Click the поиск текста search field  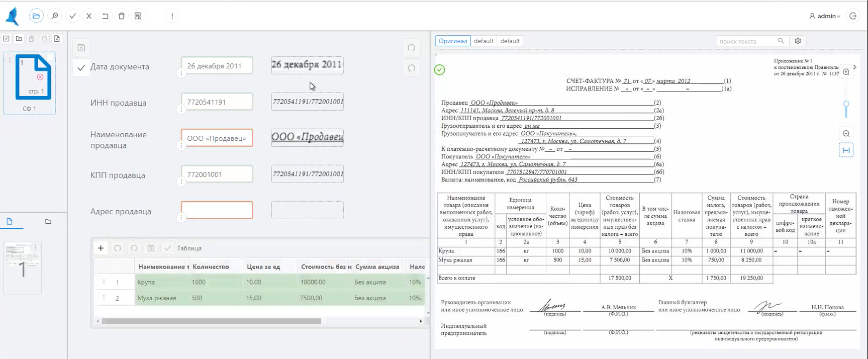[x=747, y=41]
